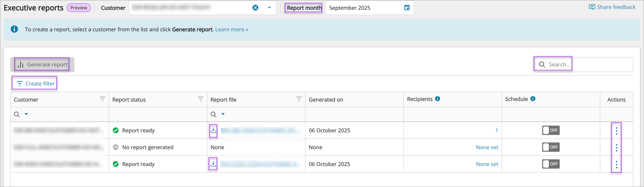Click the Generate report button
644x187 pixels.
point(42,65)
